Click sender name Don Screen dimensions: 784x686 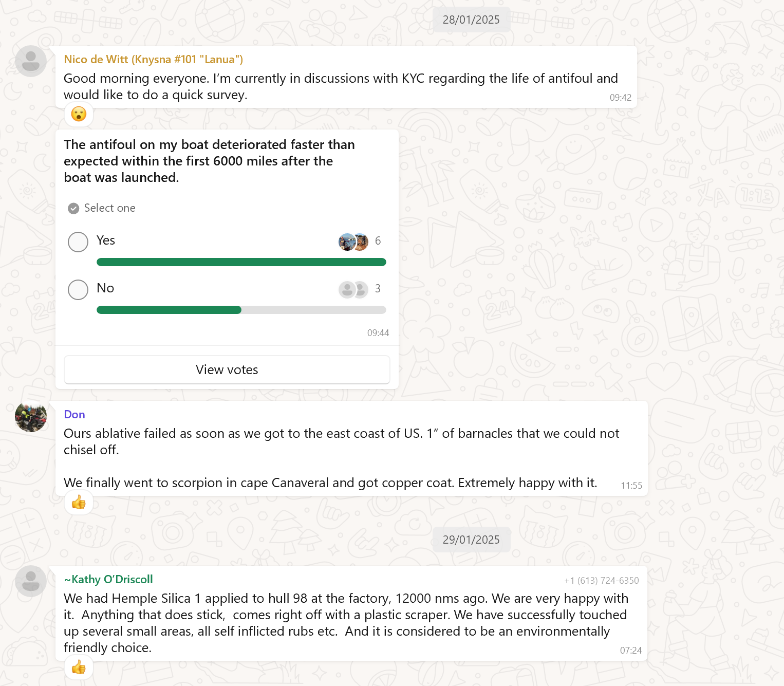click(74, 415)
